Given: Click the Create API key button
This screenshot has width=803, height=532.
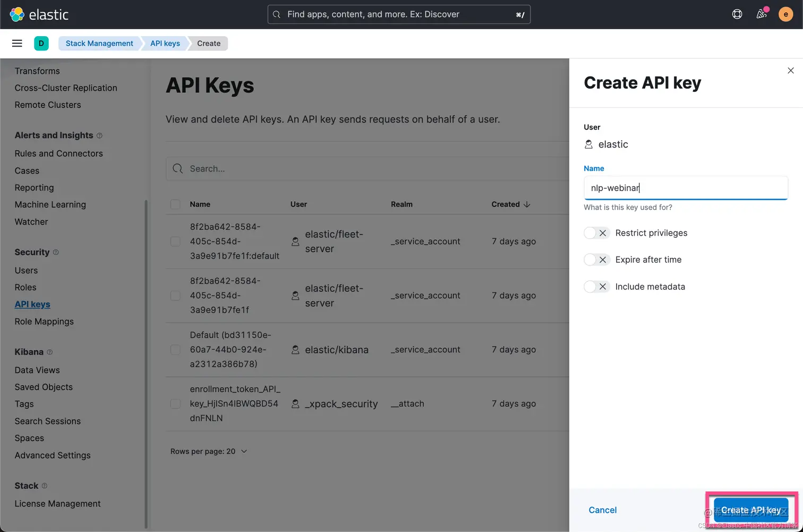Looking at the screenshot, I should [750, 510].
